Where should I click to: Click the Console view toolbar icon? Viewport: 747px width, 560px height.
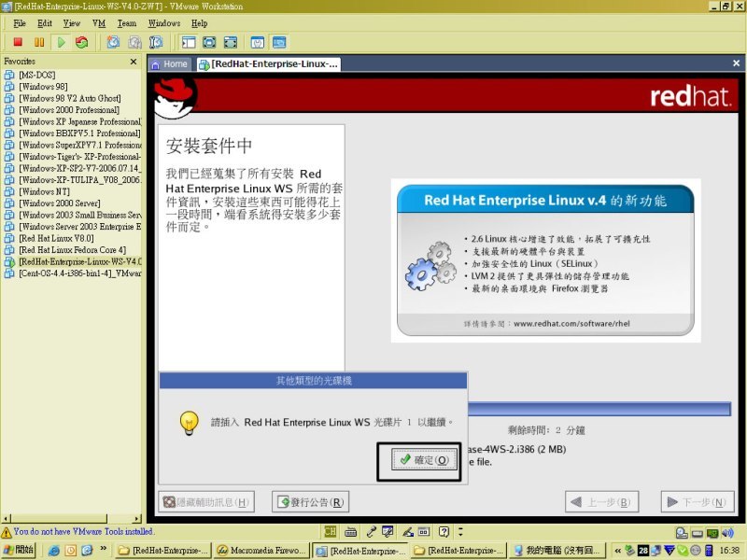(x=279, y=42)
